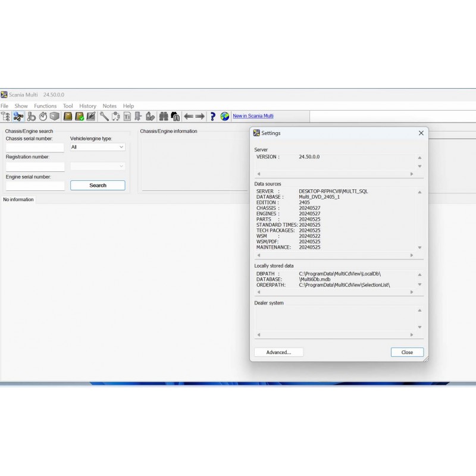476x476 pixels.
Task: Select the No information tab
Action: pyautogui.click(x=18, y=199)
